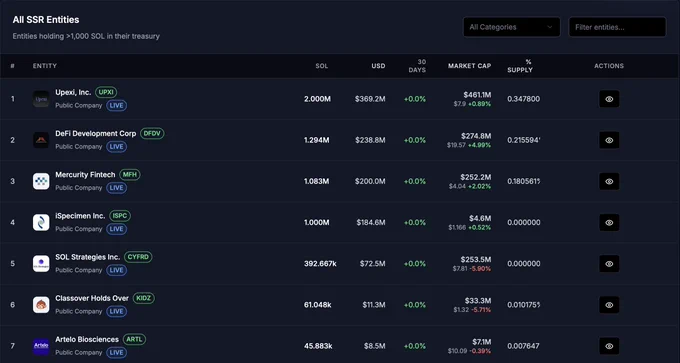The image size is (680, 363).
Task: Select the $8.5M USD value
Action: (375, 346)
